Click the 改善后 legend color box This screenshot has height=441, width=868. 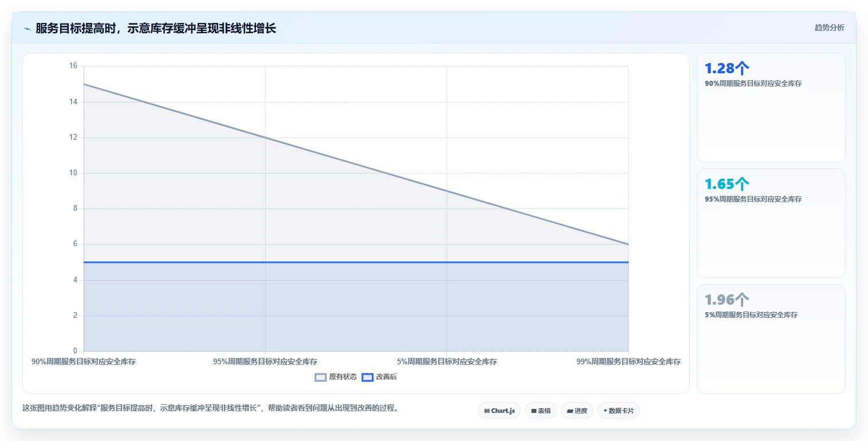(x=368, y=377)
